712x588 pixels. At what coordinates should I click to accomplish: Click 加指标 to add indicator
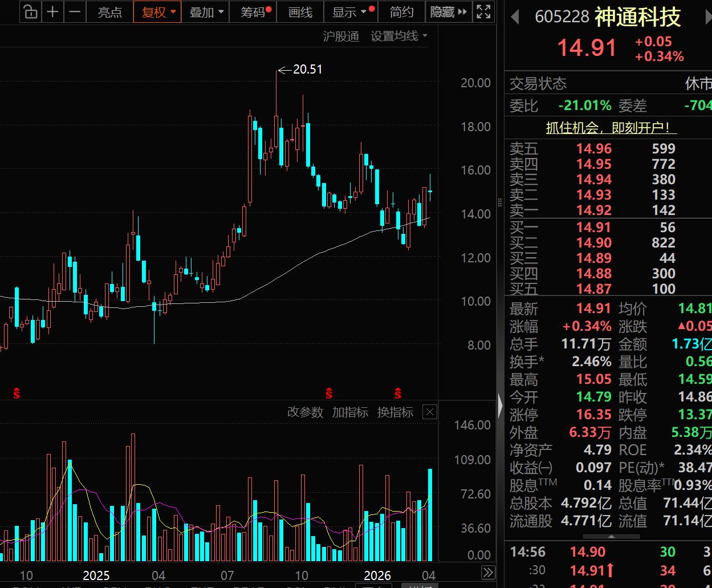click(x=350, y=412)
